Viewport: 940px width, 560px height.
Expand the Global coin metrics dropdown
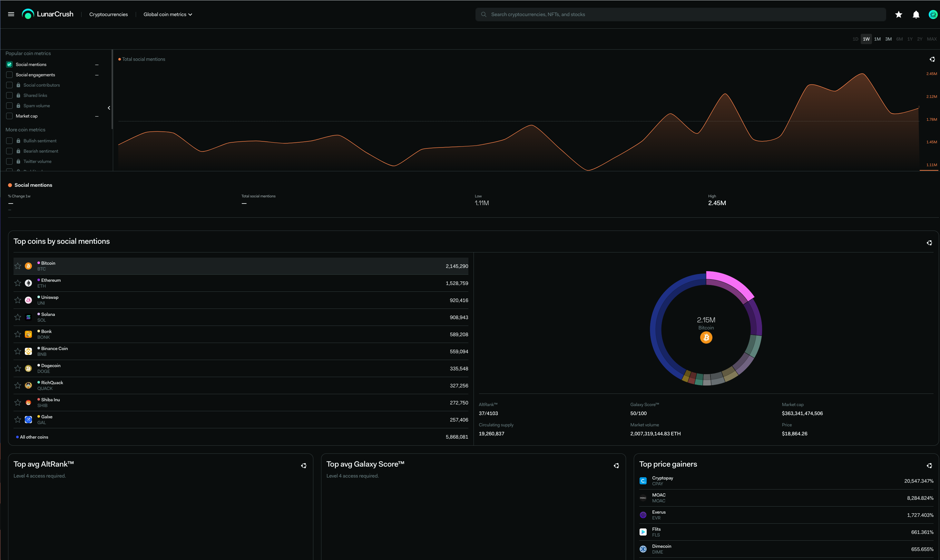click(x=168, y=14)
